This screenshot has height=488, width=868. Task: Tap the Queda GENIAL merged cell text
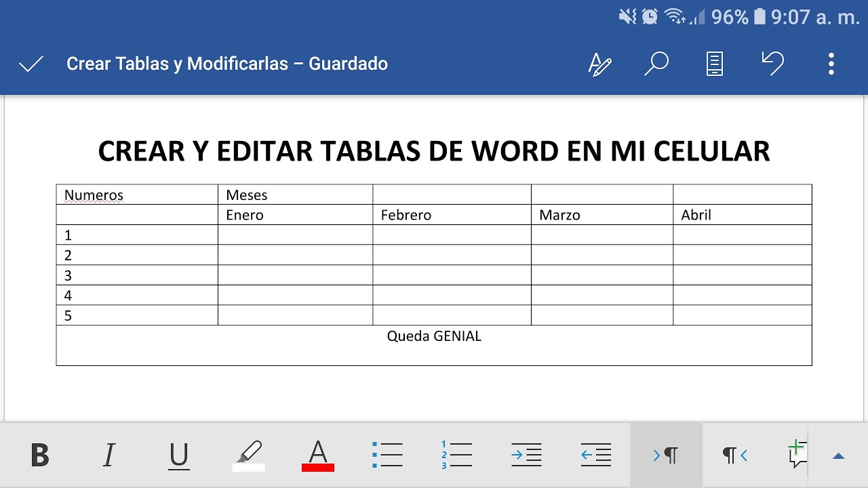pos(434,336)
